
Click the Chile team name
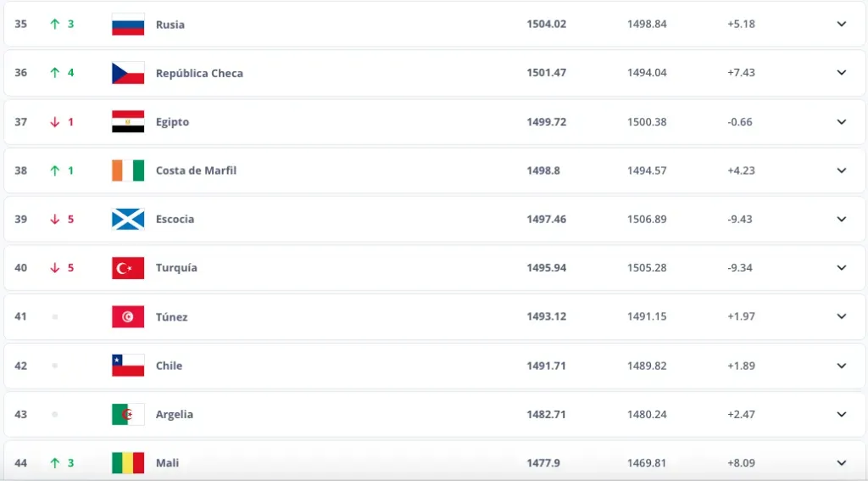169,366
